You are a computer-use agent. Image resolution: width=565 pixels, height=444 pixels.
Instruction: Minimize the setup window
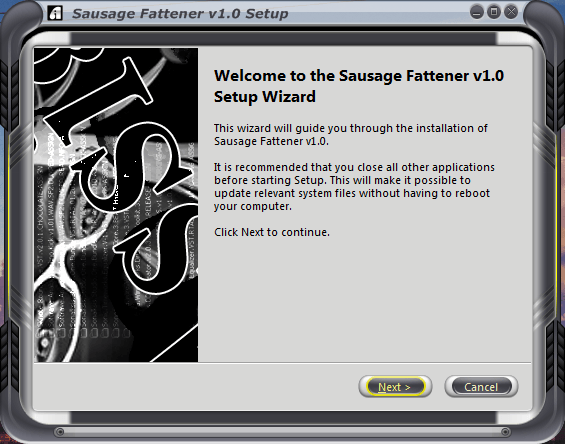[477, 13]
